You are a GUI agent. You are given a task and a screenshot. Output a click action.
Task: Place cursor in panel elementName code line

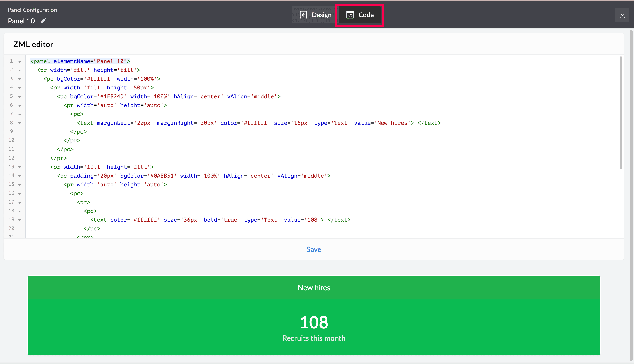[80, 61]
